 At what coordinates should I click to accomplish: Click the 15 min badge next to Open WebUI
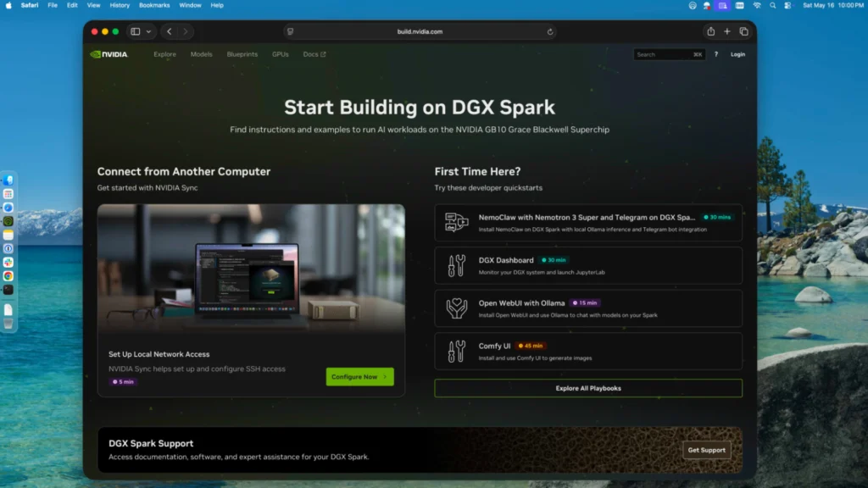(585, 303)
